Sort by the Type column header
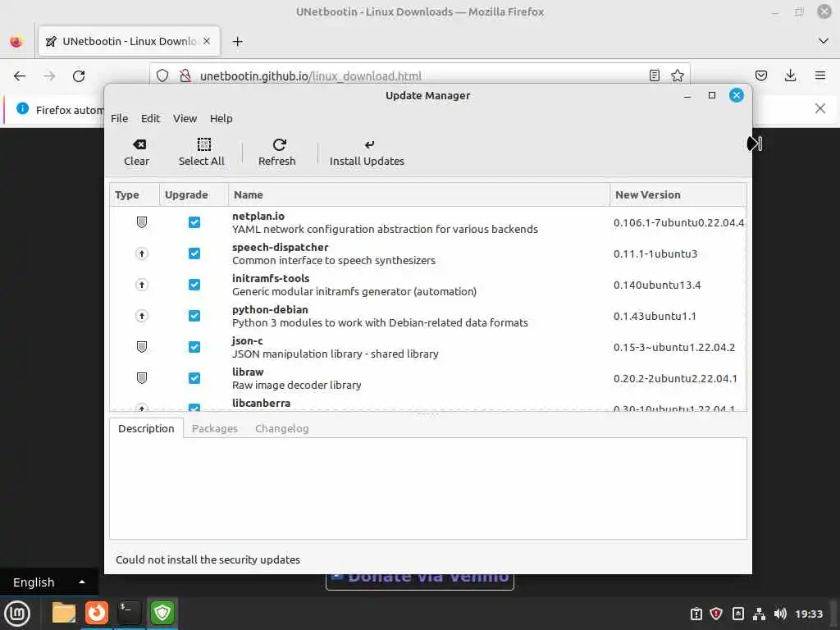Screen dimensions: 840x630 pyautogui.click(x=134, y=194)
